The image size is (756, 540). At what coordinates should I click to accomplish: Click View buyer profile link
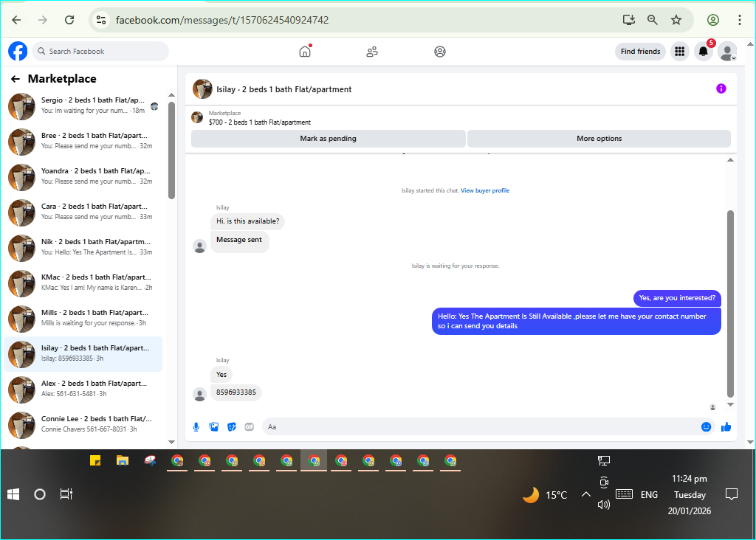485,191
